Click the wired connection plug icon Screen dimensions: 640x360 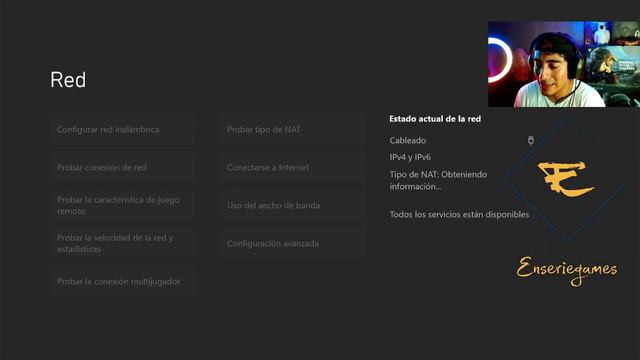click(x=531, y=141)
